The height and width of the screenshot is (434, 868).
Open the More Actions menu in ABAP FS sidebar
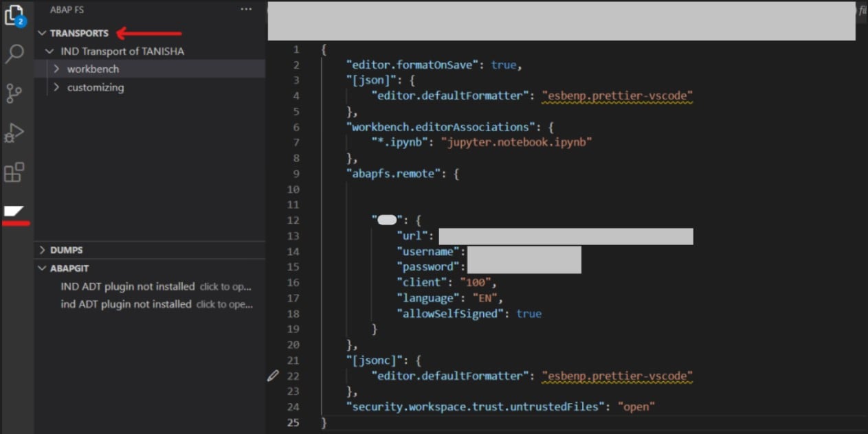click(x=247, y=9)
